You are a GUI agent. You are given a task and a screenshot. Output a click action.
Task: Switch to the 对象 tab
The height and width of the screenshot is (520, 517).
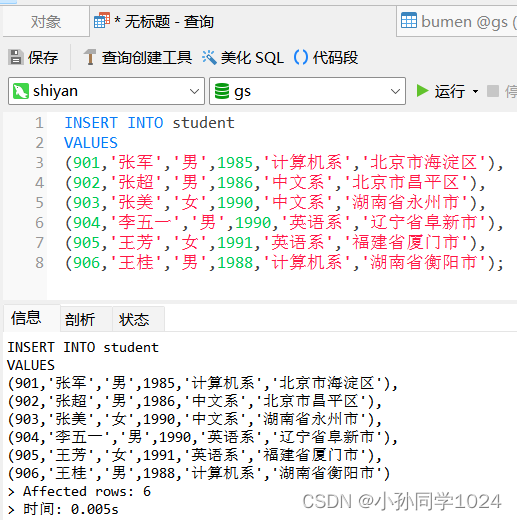coord(46,22)
